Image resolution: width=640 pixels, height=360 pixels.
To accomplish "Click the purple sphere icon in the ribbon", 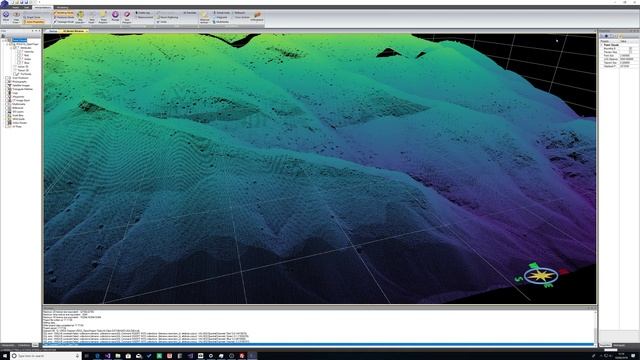I will 115,15.
